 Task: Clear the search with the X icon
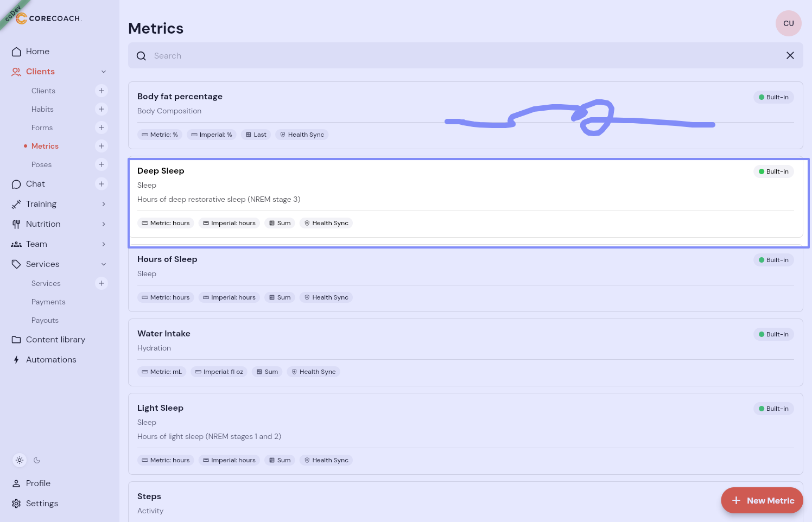tap(790, 55)
